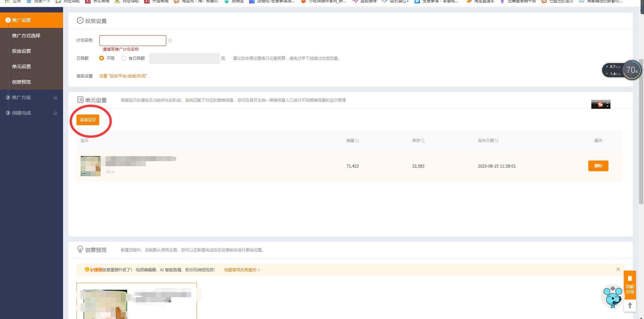Click the lock icon beside 创建完成

pyautogui.click(x=55, y=113)
